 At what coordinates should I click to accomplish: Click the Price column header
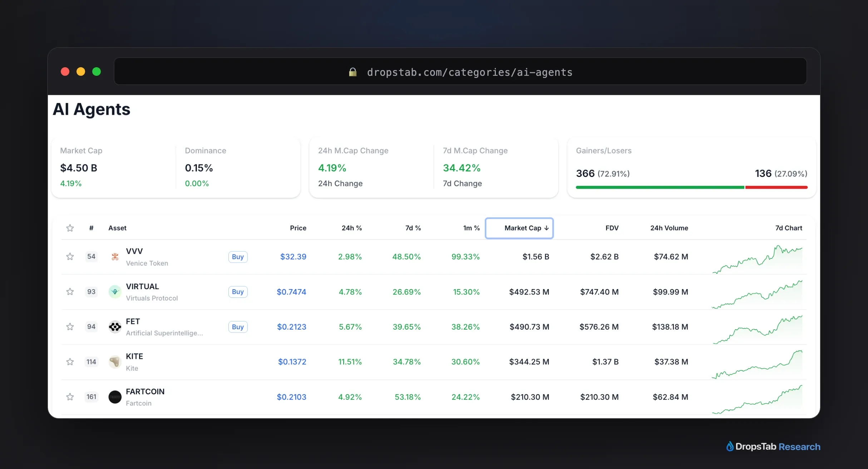point(298,228)
